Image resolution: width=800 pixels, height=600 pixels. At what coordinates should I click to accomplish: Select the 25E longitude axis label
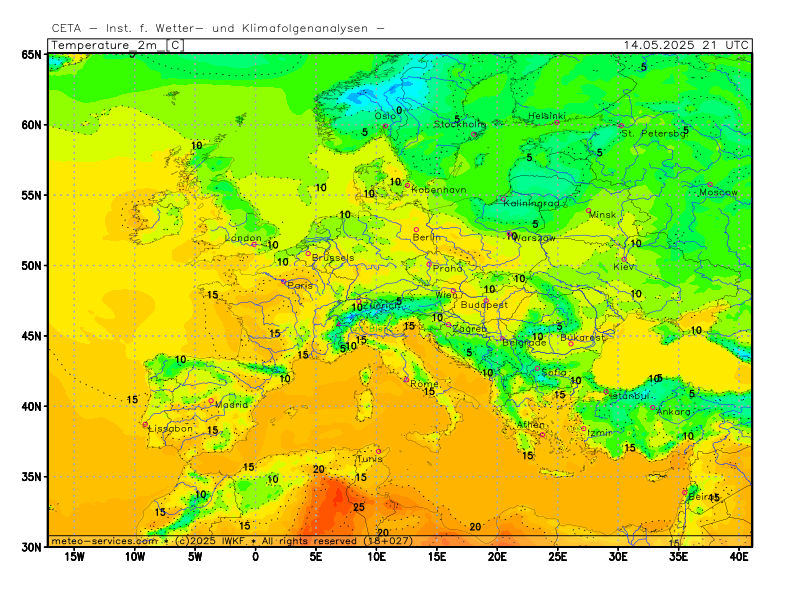tap(558, 557)
